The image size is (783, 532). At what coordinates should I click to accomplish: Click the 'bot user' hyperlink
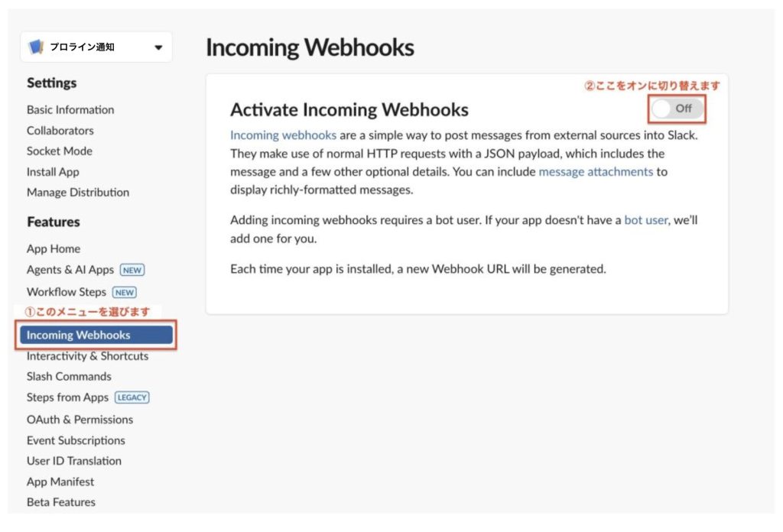(x=646, y=220)
